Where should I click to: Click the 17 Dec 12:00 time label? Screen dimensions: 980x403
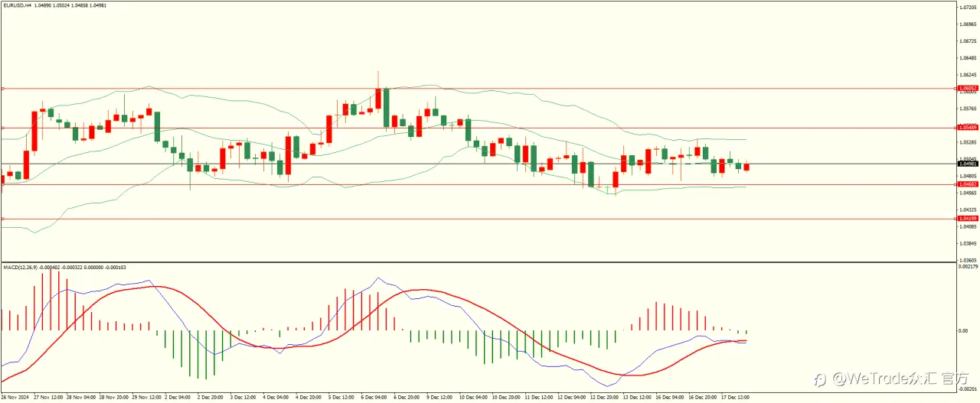tap(735, 398)
